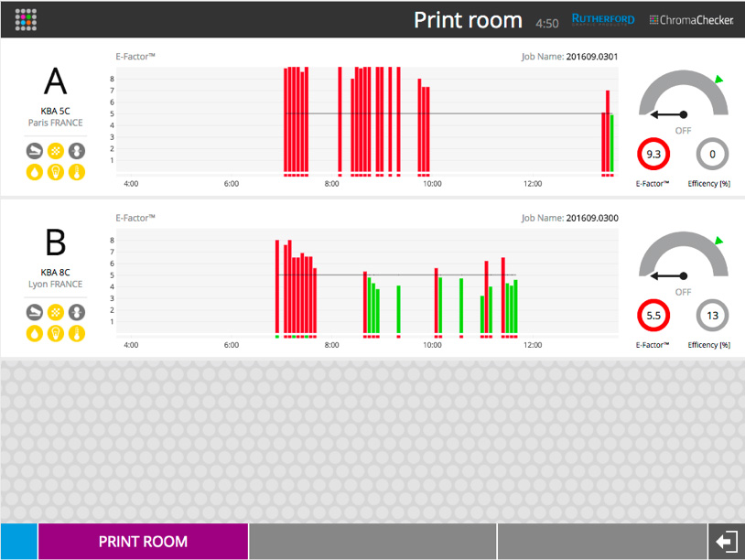Screen dimensions: 745x560
Task: Click OFF status under press B gauge
Action: tap(684, 292)
